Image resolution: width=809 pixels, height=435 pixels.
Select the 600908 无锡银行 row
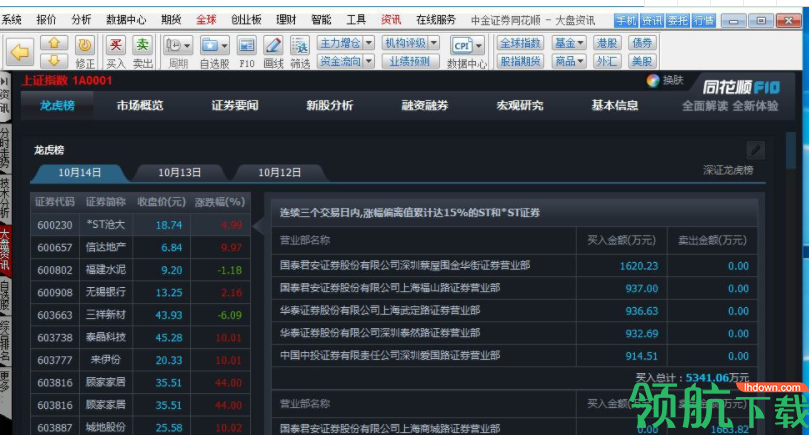tap(140, 293)
